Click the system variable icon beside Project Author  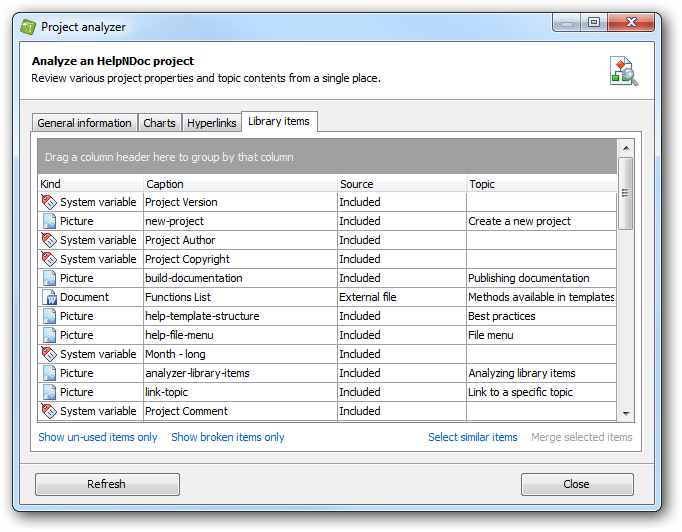pos(49,240)
